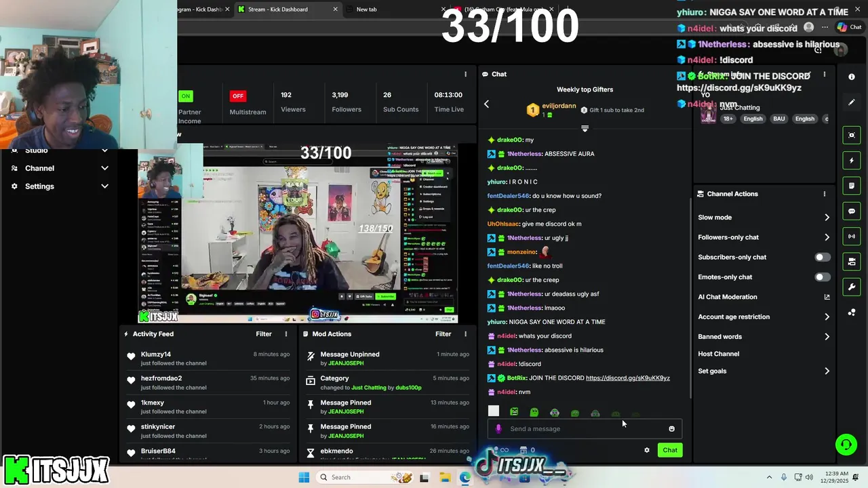Click the notes document sidebar icon
This screenshot has height=488, width=868.
[852, 186]
